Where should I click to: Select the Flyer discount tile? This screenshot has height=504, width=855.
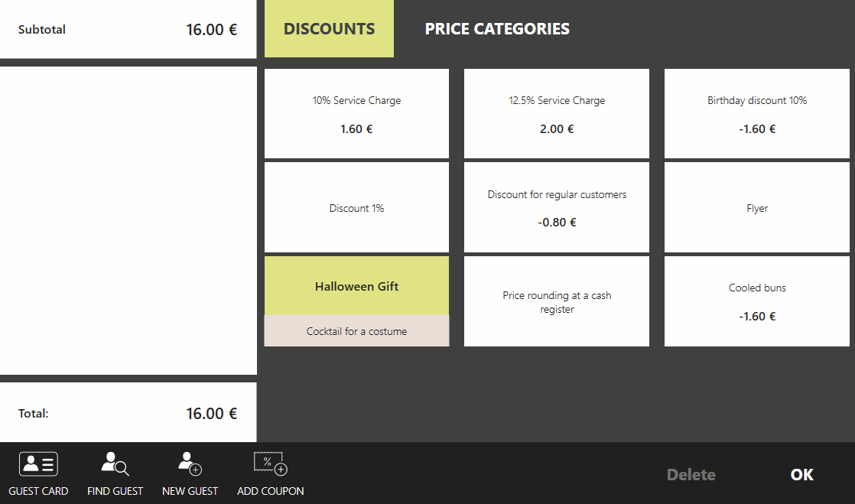756,207
